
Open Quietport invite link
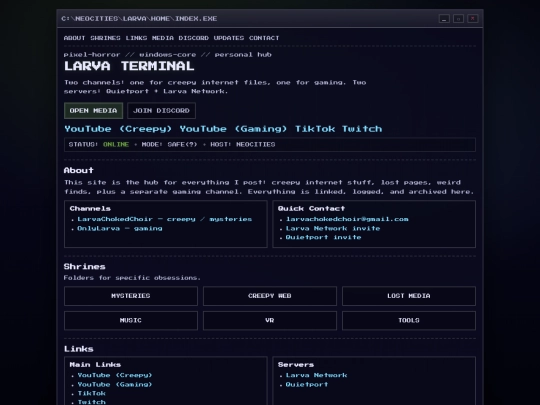[x=323, y=237]
